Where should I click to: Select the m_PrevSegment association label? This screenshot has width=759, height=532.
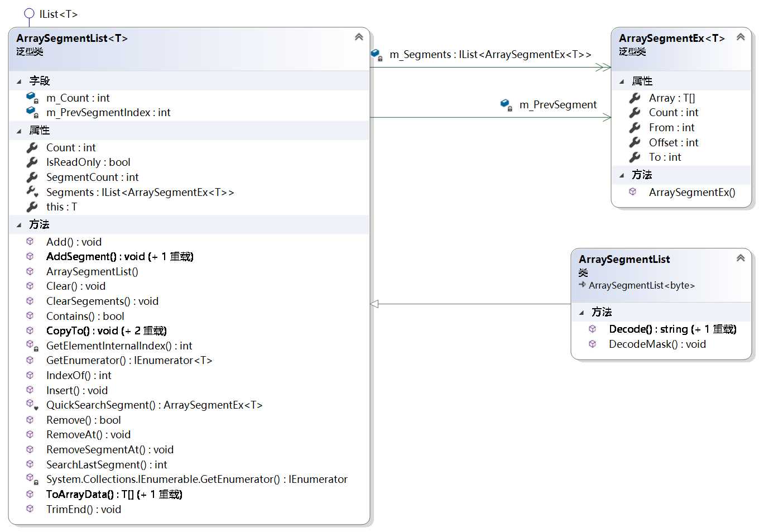click(x=558, y=104)
